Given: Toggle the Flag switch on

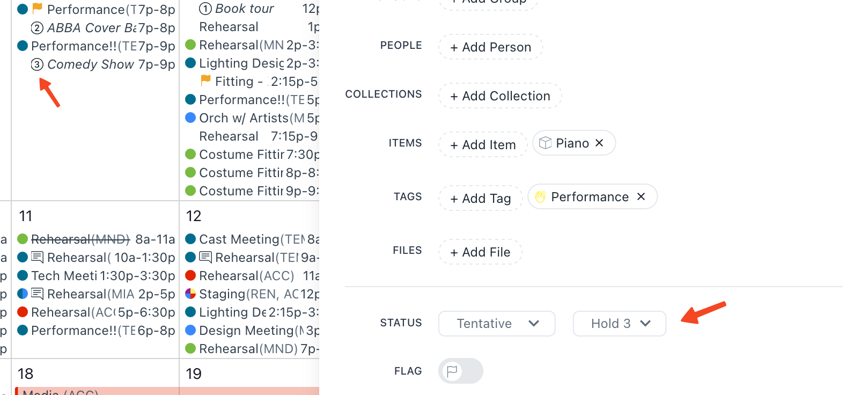Looking at the screenshot, I should click(x=460, y=371).
